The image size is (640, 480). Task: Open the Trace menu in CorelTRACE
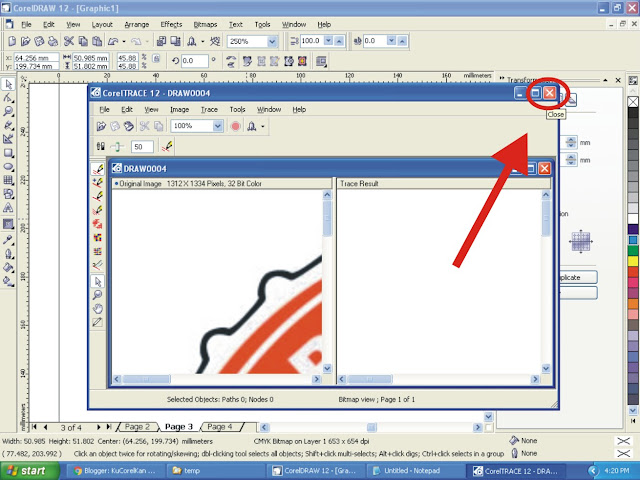point(209,109)
